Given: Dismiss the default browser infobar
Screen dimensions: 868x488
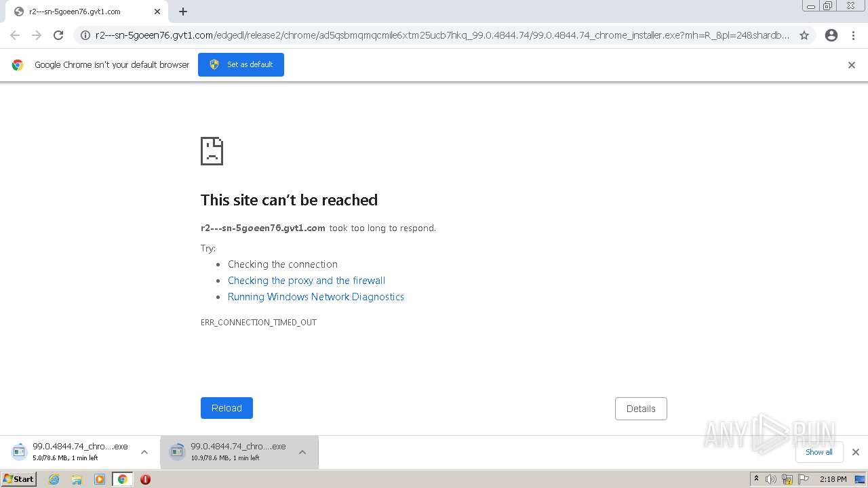Looking at the screenshot, I should tap(852, 65).
